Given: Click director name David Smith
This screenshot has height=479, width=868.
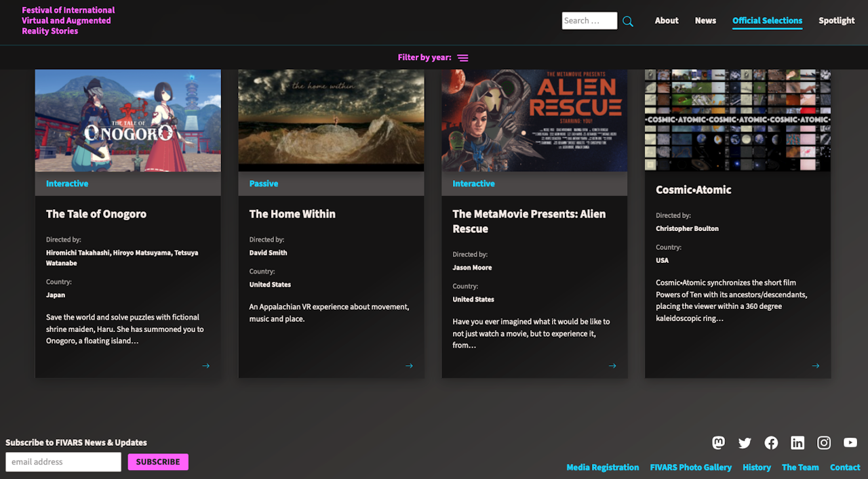Looking at the screenshot, I should (268, 253).
